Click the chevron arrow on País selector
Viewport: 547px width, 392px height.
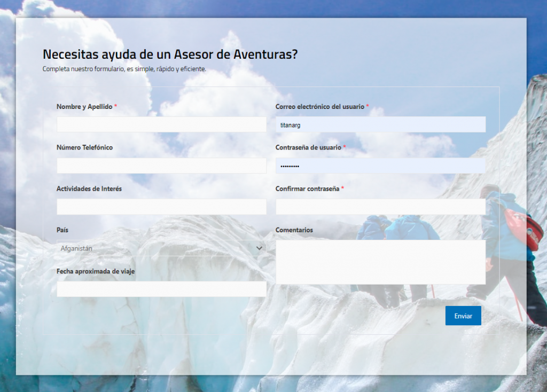coord(259,248)
